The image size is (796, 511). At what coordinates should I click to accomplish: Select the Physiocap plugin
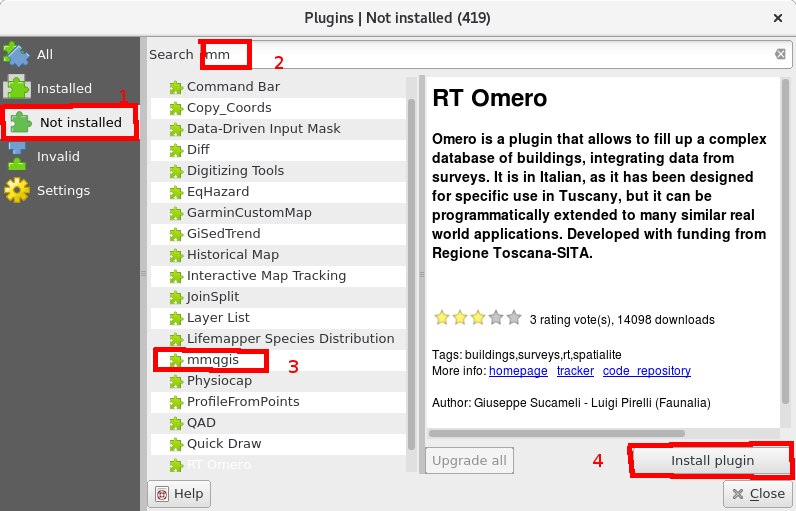click(278, 381)
